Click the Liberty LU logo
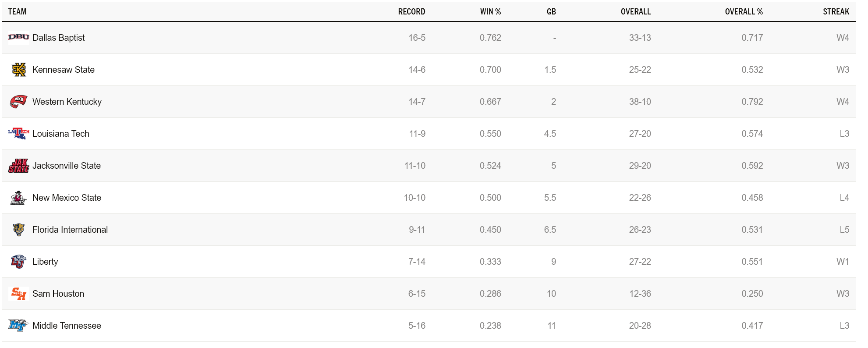This screenshot has height=348, width=868. [19, 262]
